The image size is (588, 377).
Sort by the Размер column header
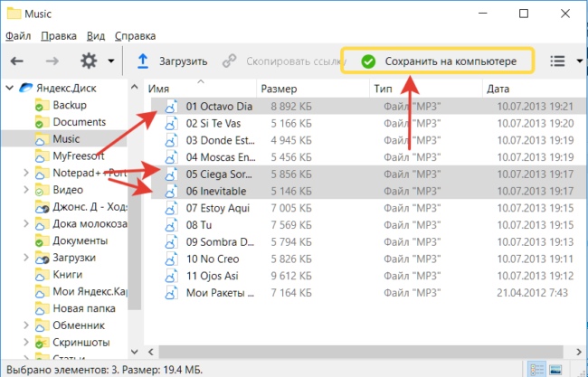click(313, 89)
